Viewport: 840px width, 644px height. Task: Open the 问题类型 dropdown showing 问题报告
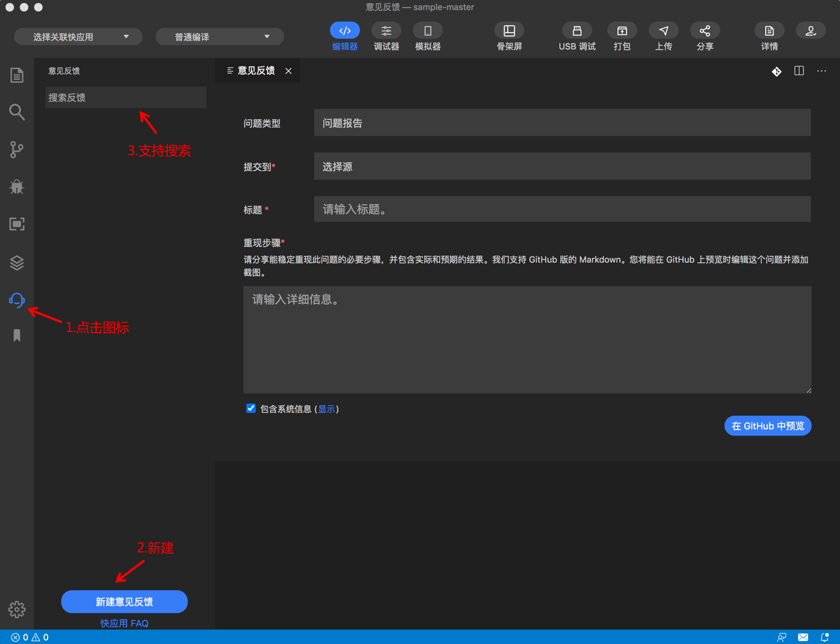562,123
